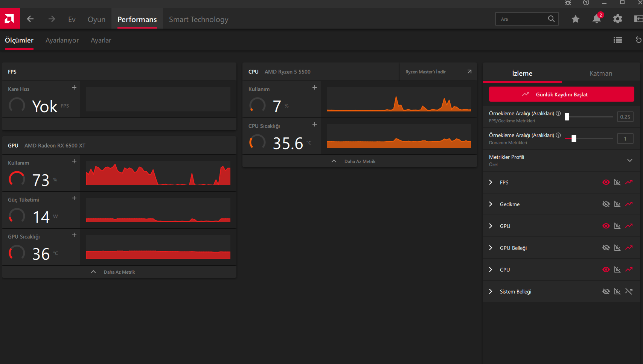Open the Smart Technology tab
643x364 pixels.
pos(198,20)
